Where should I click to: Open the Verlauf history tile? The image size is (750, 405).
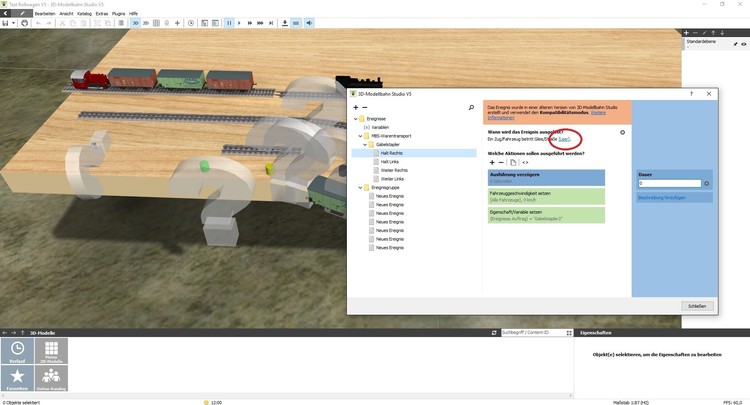(17, 351)
